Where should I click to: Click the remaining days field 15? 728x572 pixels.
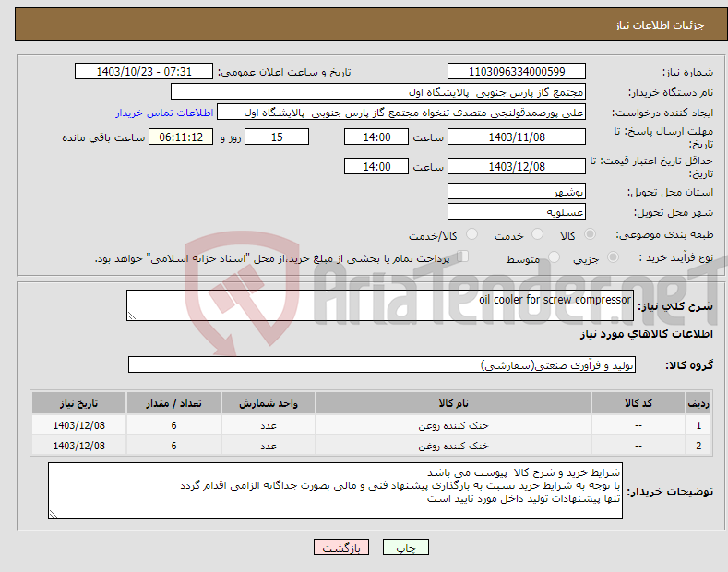tap(277, 137)
